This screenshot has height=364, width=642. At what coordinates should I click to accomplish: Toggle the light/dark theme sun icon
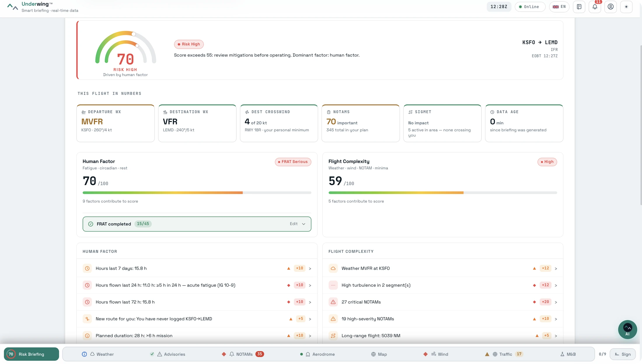[626, 7]
